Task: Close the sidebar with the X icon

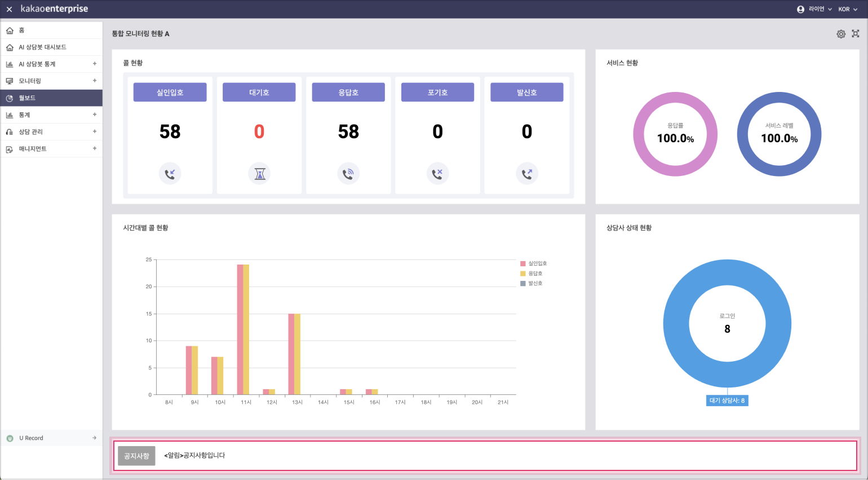Action: coord(9,9)
